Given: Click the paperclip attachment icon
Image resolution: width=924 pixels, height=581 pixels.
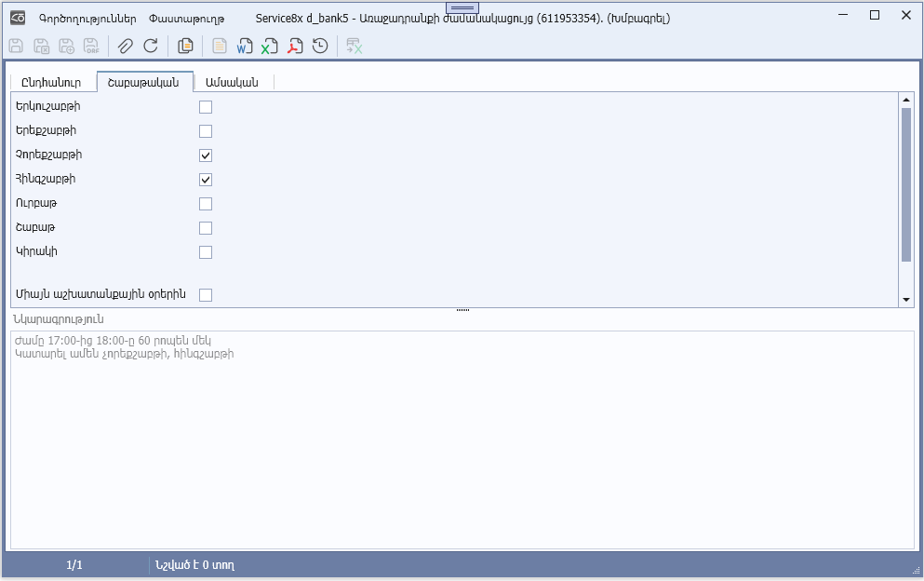Looking at the screenshot, I should tap(126, 46).
